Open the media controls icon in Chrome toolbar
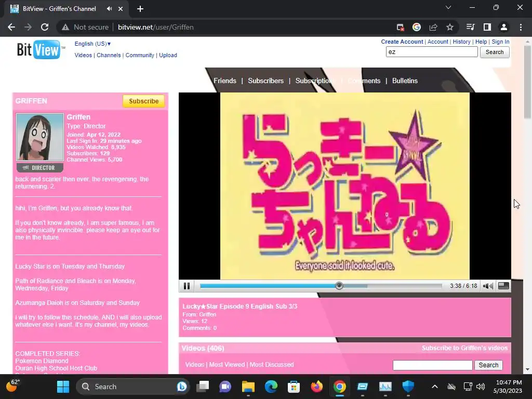The image size is (532, 399). click(471, 27)
